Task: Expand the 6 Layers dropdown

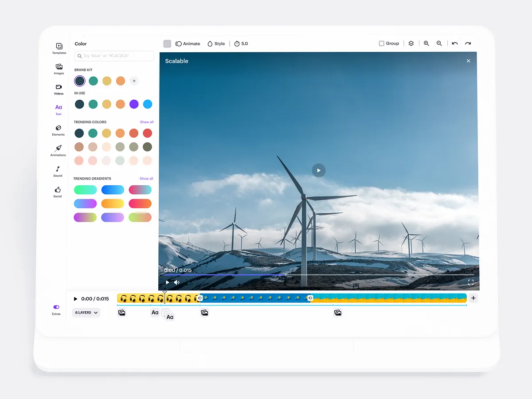Action: click(86, 313)
